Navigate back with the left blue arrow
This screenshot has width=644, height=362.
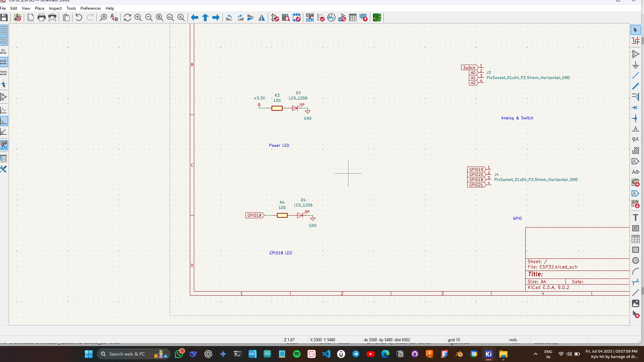(x=195, y=17)
